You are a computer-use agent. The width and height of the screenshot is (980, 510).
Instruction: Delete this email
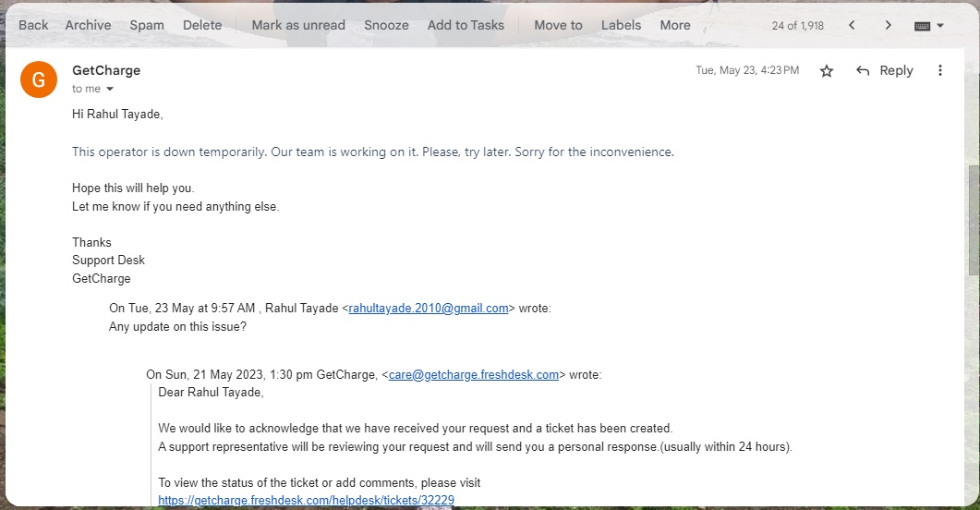(202, 25)
